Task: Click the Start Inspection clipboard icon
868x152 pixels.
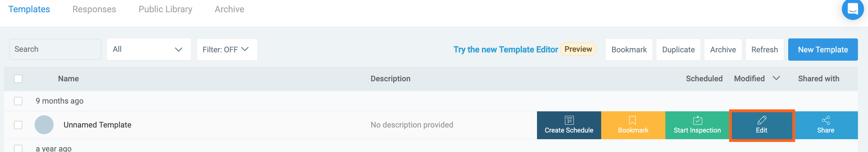Action: tap(697, 120)
